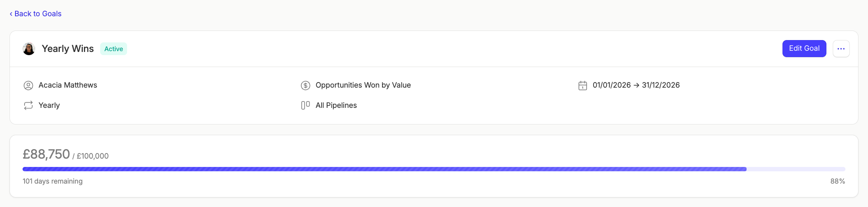Viewport: 868px width, 207px height.
Task: Click the 01/01/2026 to 31/12/2026 date range
Action: 636,85
